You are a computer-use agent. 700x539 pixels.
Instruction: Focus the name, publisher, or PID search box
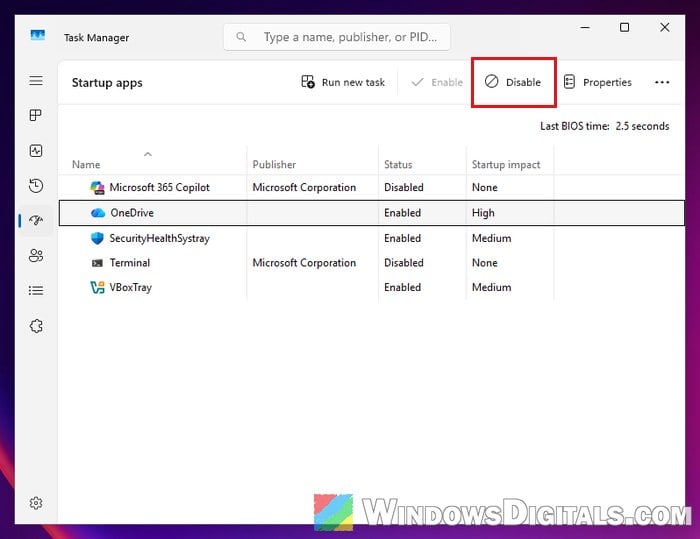tap(337, 37)
